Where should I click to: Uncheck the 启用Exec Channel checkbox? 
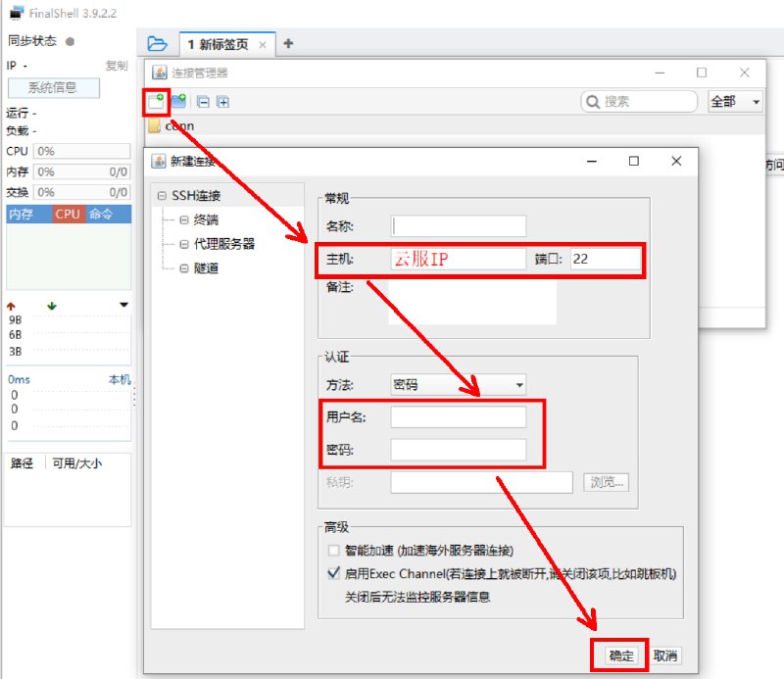[334, 573]
